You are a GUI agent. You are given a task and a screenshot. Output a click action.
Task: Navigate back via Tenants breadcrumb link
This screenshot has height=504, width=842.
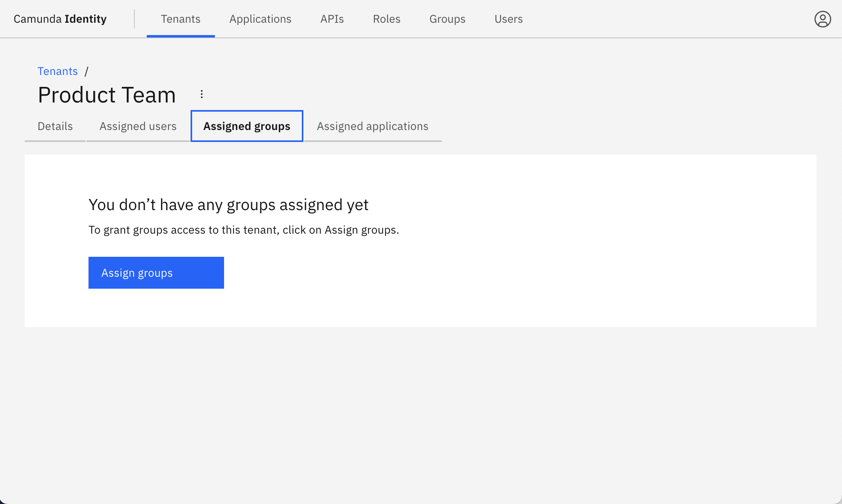click(x=57, y=71)
